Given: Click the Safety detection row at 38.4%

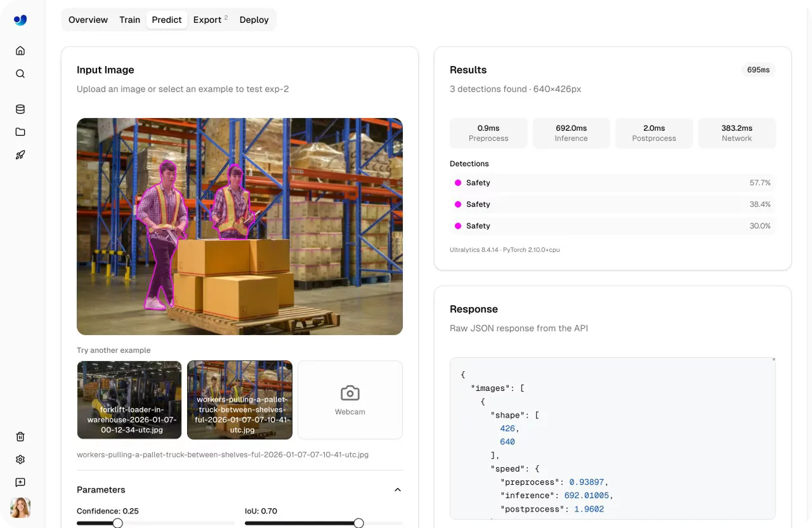Looking at the screenshot, I should point(613,204).
